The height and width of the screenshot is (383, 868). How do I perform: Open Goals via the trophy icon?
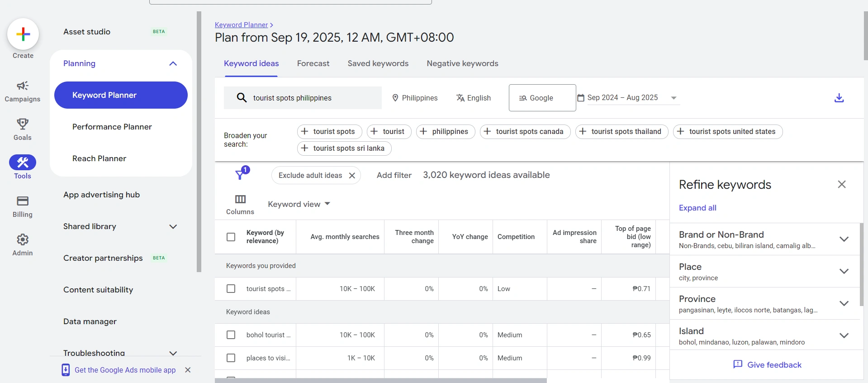pos(23,124)
